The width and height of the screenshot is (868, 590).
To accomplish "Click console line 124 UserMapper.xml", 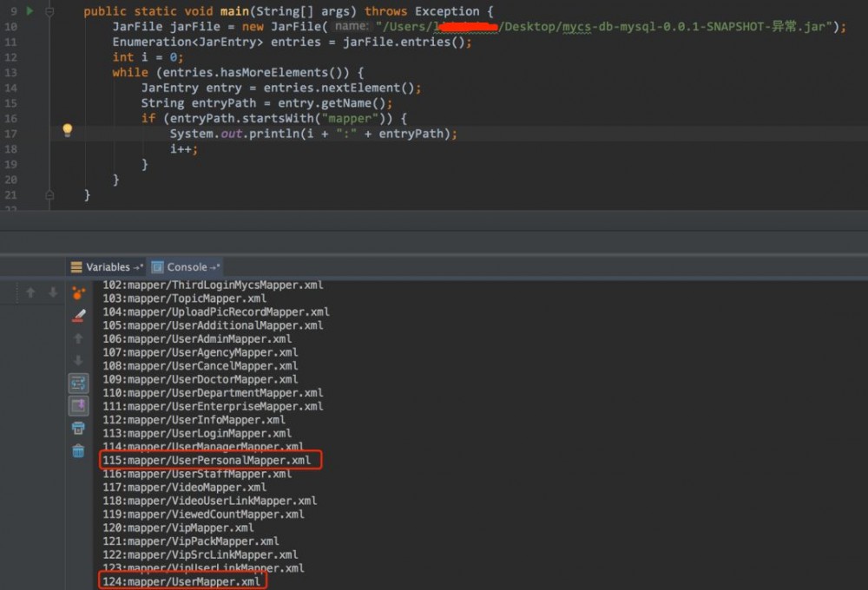I will 181,581.
